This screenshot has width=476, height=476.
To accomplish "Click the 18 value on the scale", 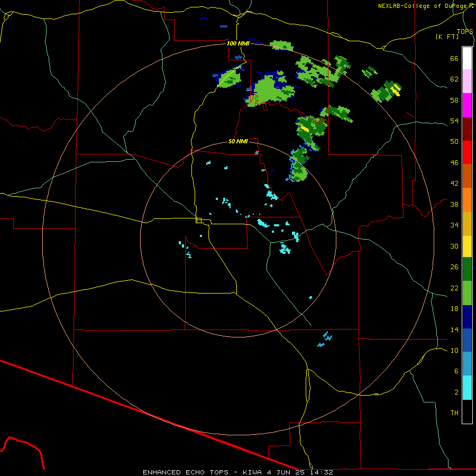I will click(x=454, y=309).
